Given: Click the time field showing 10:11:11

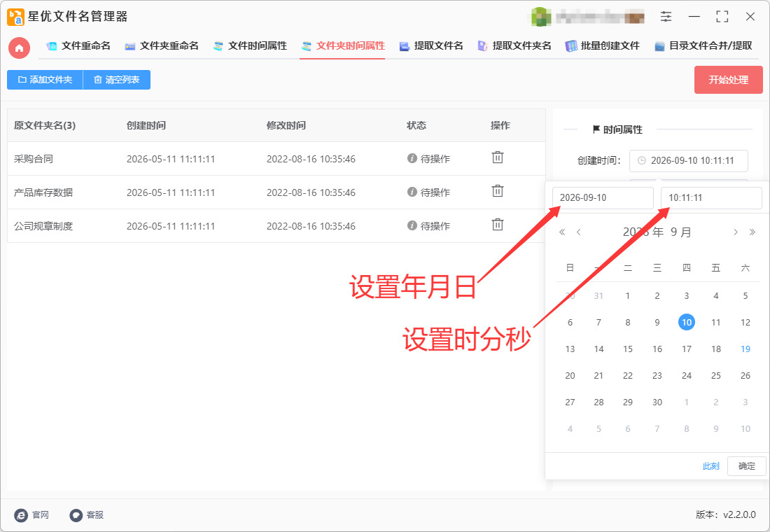Looking at the screenshot, I should click(711, 198).
